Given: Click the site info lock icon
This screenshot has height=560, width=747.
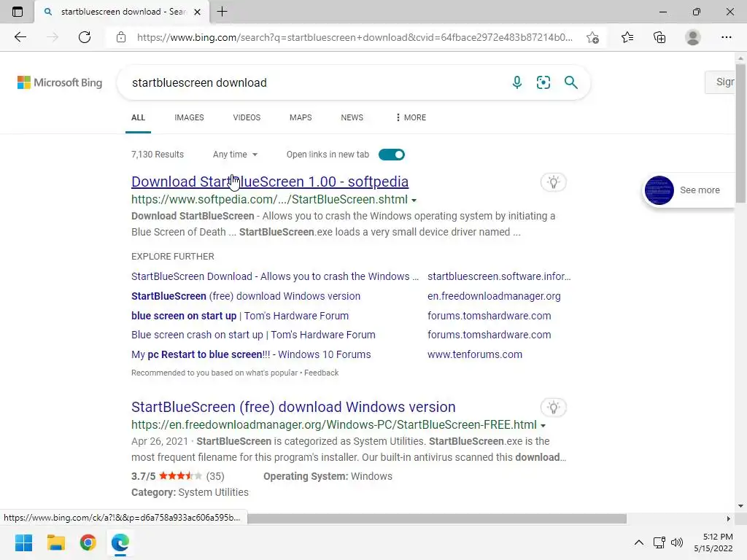Looking at the screenshot, I should (x=121, y=37).
